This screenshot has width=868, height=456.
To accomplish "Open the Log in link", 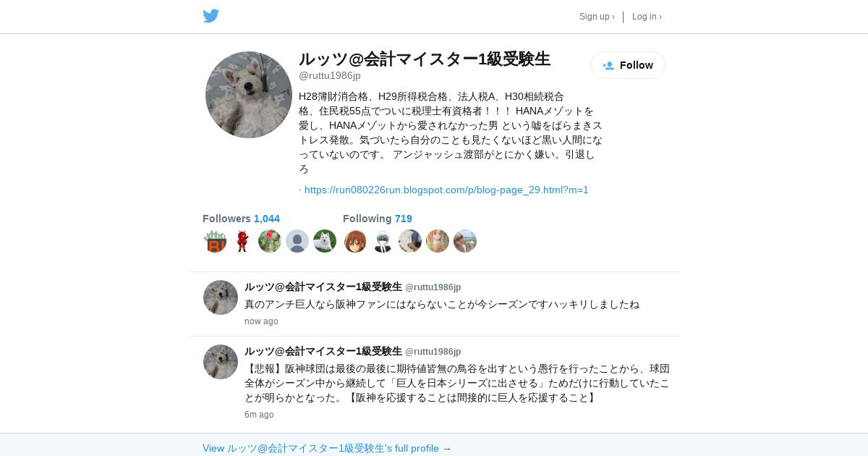I will pos(647,17).
